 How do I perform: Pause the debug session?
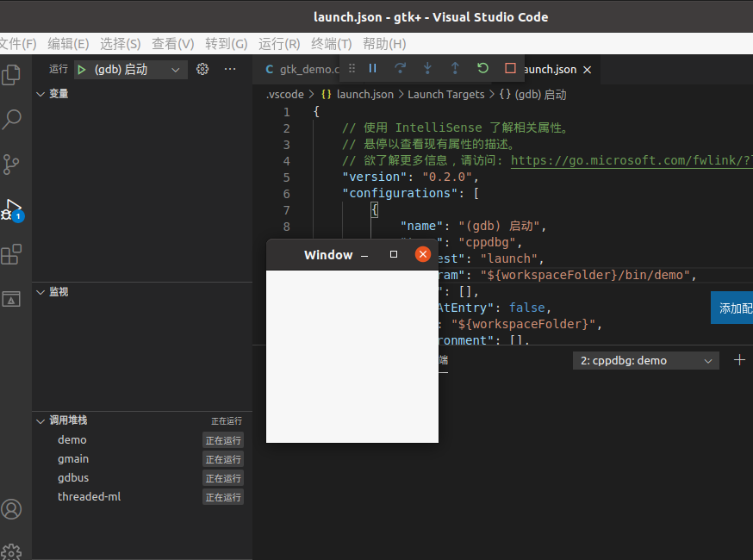[x=373, y=68]
